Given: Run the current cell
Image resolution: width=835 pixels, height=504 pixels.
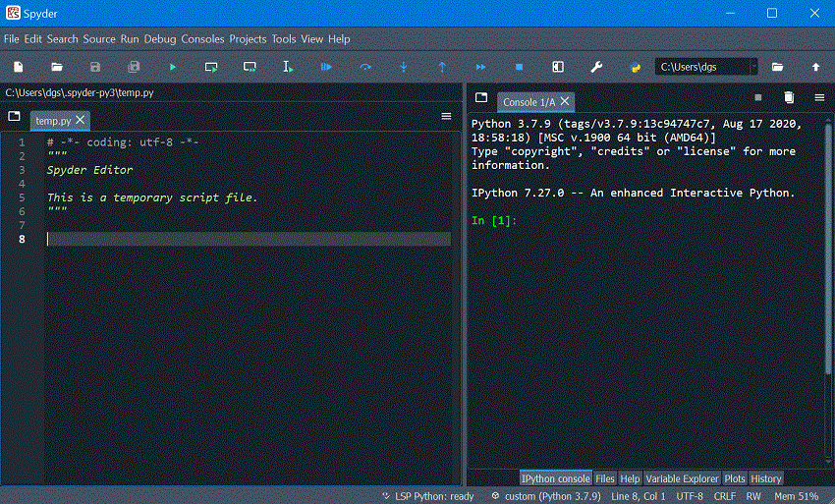Looking at the screenshot, I should click(211, 67).
